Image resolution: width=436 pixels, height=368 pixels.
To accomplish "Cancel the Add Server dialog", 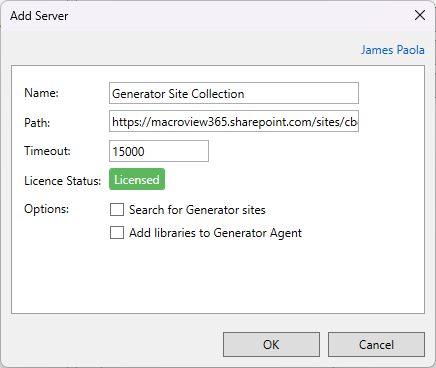I will click(376, 344).
